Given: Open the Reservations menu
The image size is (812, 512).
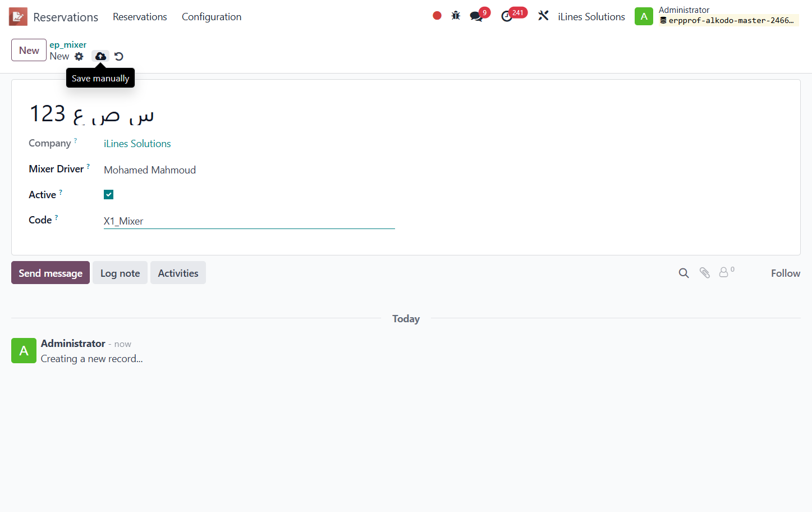Looking at the screenshot, I should (x=140, y=17).
